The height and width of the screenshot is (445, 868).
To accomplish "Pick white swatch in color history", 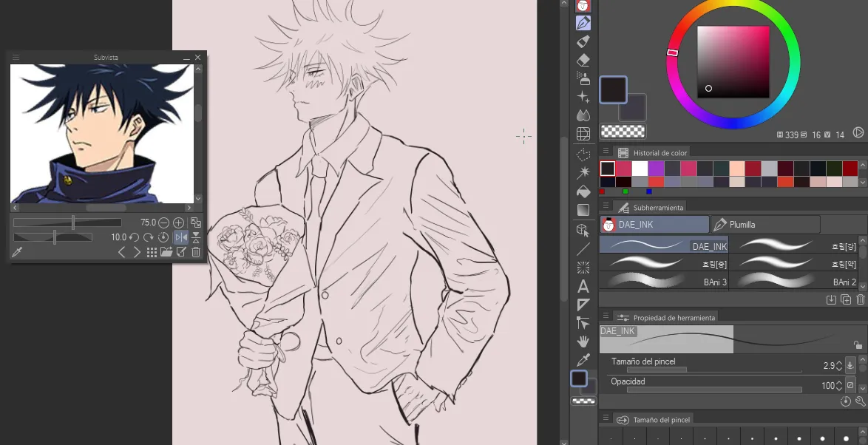I will [x=640, y=169].
